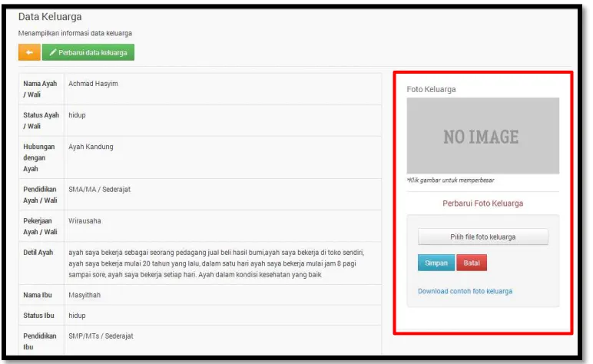593x364 pixels.
Task: Click the Status Ibu label
Action: (38, 316)
